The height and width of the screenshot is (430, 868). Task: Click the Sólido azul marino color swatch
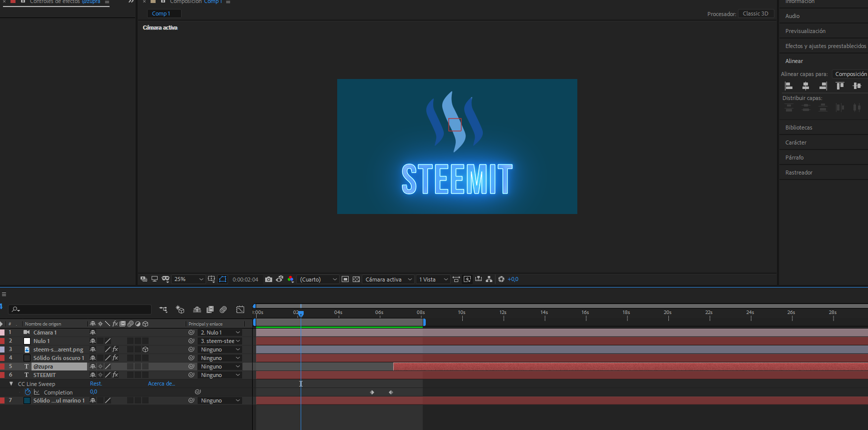pyautogui.click(x=27, y=400)
